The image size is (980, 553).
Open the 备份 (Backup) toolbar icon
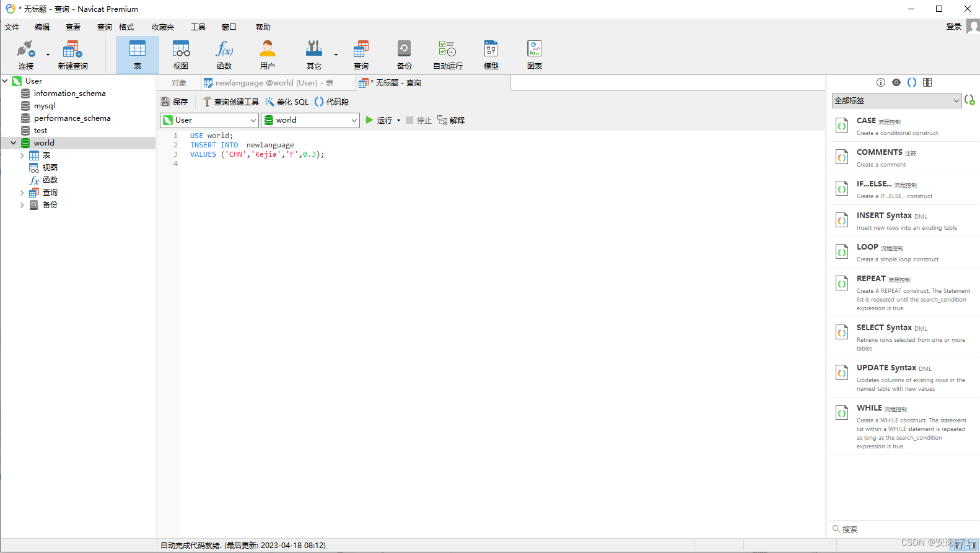tap(404, 54)
